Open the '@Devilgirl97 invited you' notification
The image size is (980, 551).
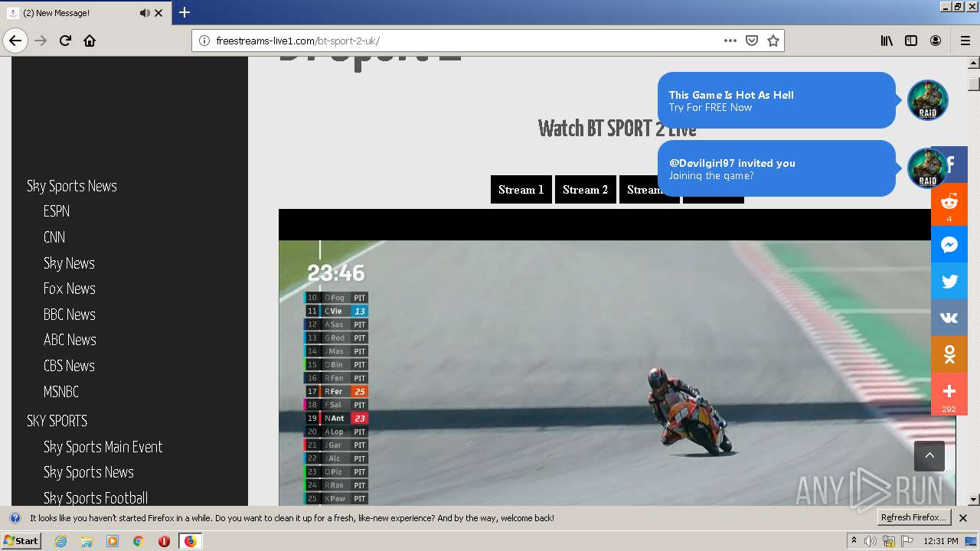[x=776, y=168]
